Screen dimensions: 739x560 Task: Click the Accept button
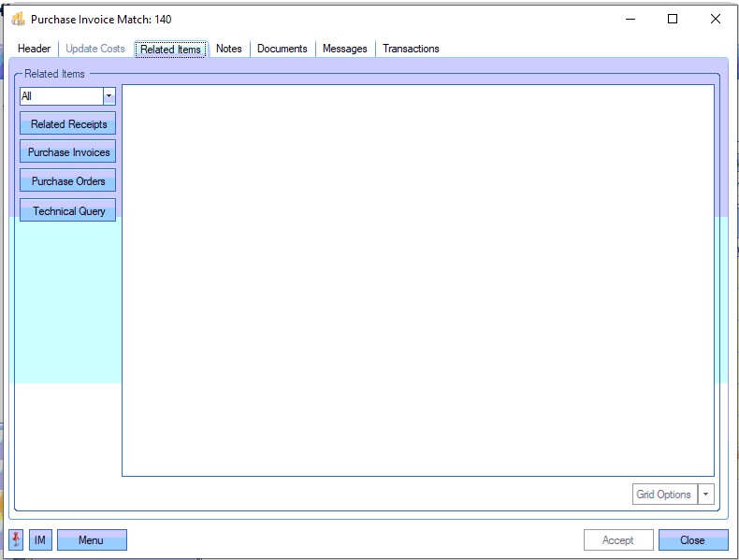coord(618,539)
